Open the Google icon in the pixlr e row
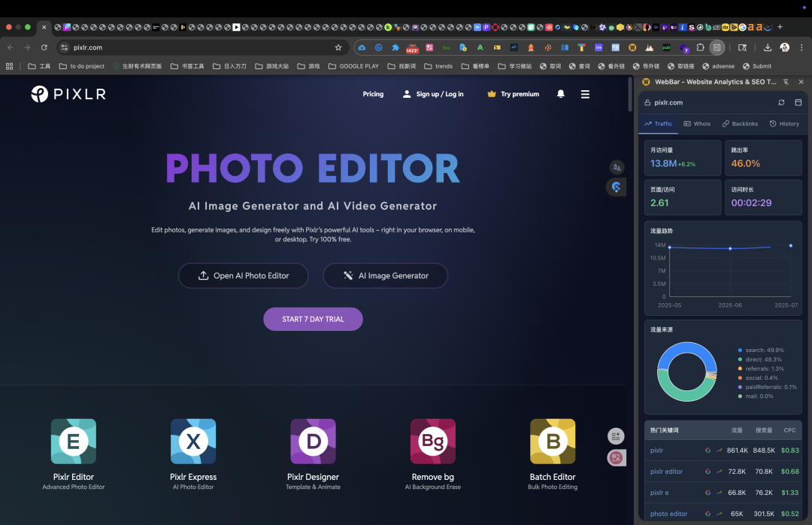 [x=708, y=493]
